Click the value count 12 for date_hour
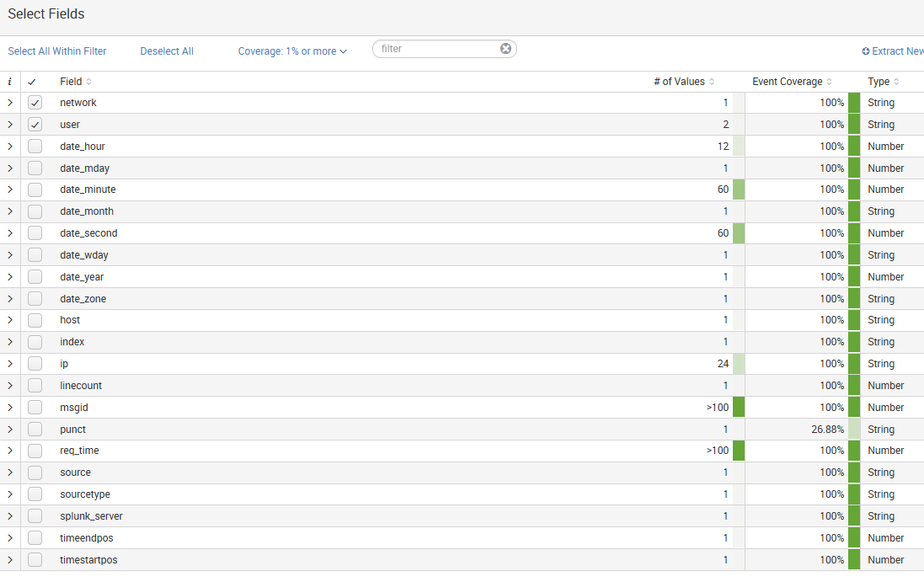Image resolution: width=924 pixels, height=582 pixels. 723,147
